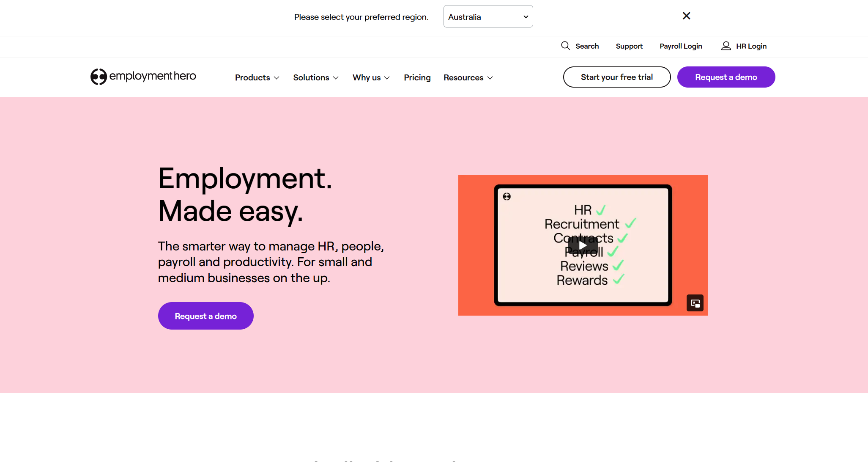Click the hero section Request a demo button
The width and height of the screenshot is (868, 462).
tap(205, 316)
